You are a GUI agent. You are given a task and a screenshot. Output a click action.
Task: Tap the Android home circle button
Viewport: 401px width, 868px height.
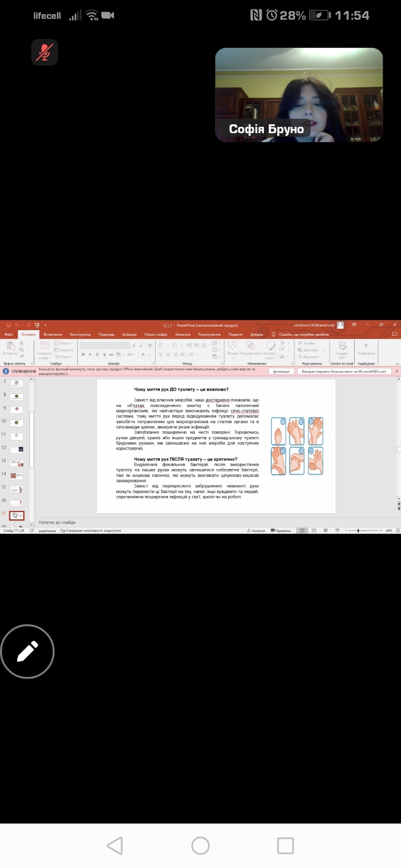pos(200,845)
